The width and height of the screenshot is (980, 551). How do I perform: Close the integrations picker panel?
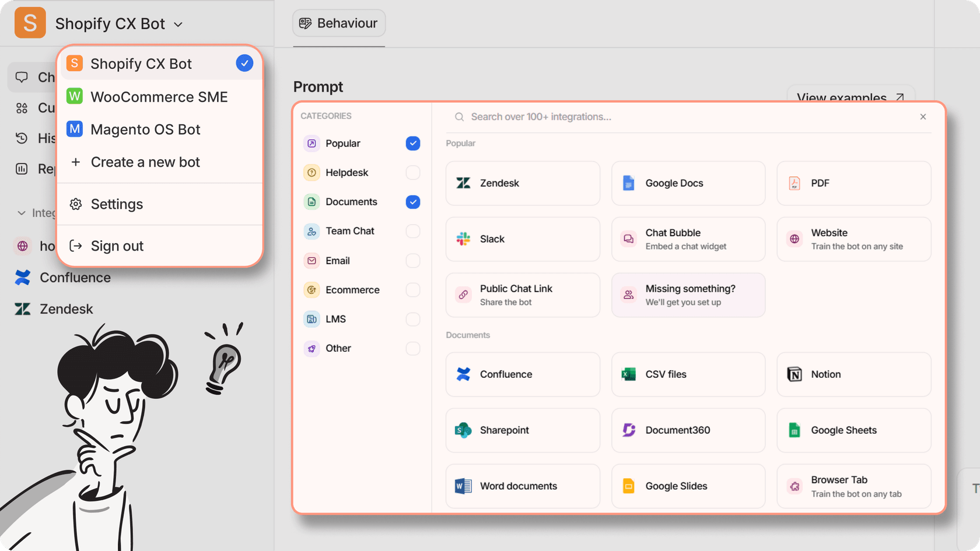(923, 117)
